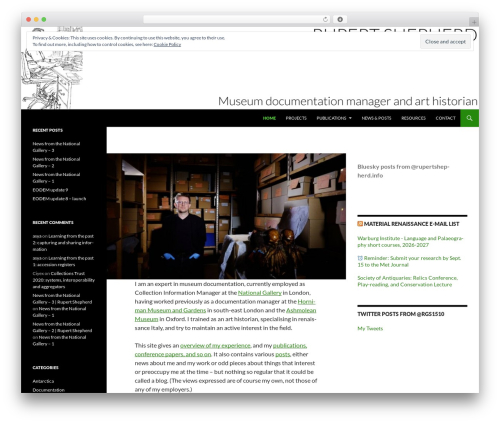
Task: Click the Categories sidebar heading
Action: click(45, 367)
